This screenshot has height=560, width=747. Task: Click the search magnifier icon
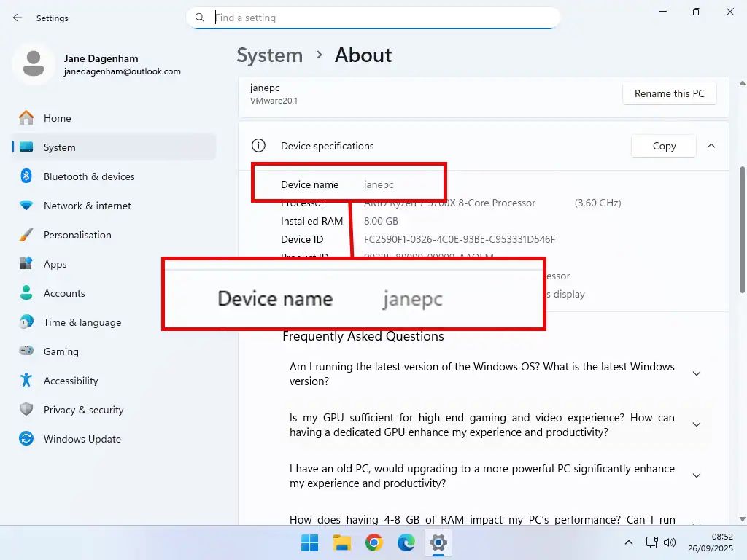tap(200, 17)
